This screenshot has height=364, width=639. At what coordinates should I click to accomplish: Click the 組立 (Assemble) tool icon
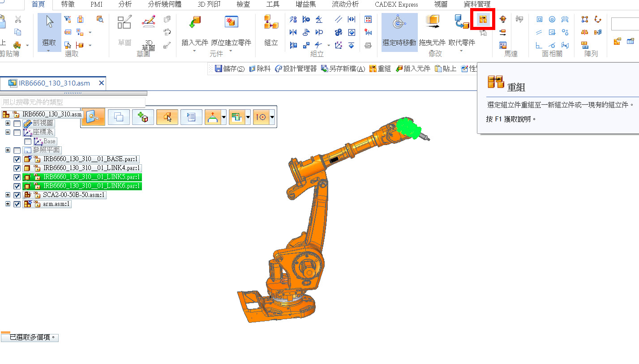(271, 22)
